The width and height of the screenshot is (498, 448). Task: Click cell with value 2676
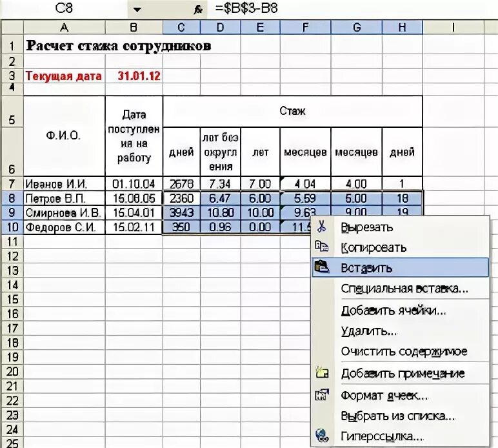(x=181, y=183)
